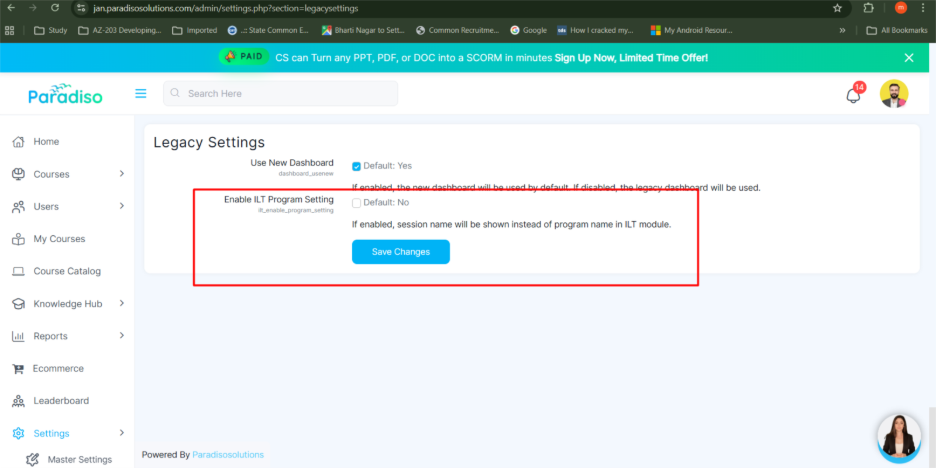Uncheck the Use New Dashboard checkbox
Screen dimensions: 936x468
tap(357, 166)
